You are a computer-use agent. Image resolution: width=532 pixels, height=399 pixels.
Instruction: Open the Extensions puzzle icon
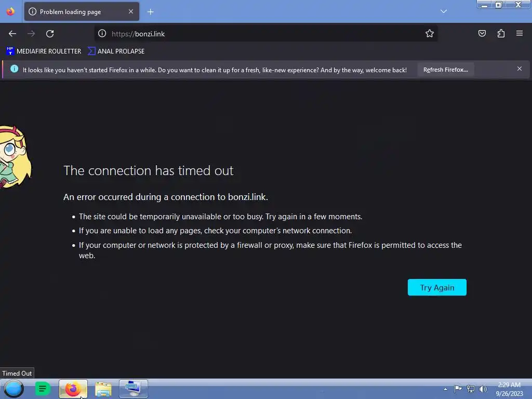point(501,33)
